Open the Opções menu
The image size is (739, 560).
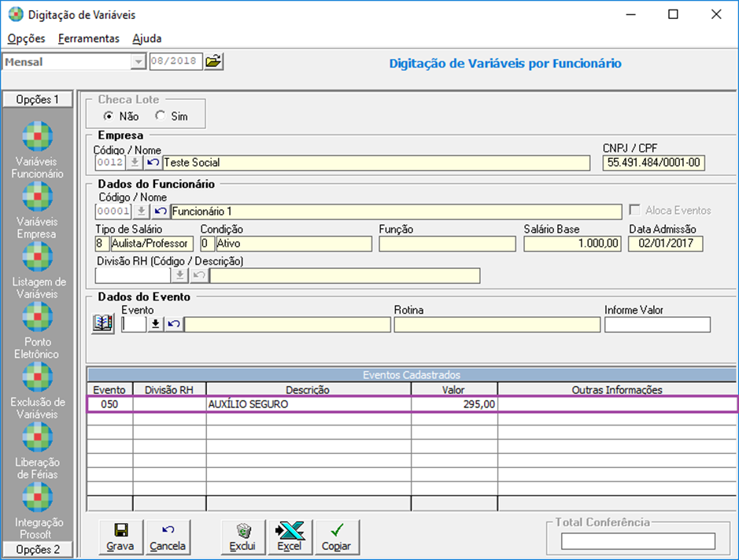pyautogui.click(x=27, y=39)
